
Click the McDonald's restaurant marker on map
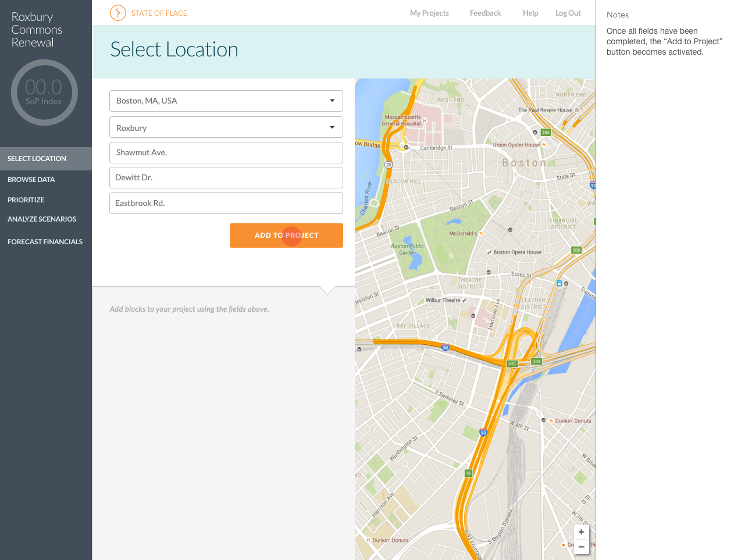coord(481,234)
